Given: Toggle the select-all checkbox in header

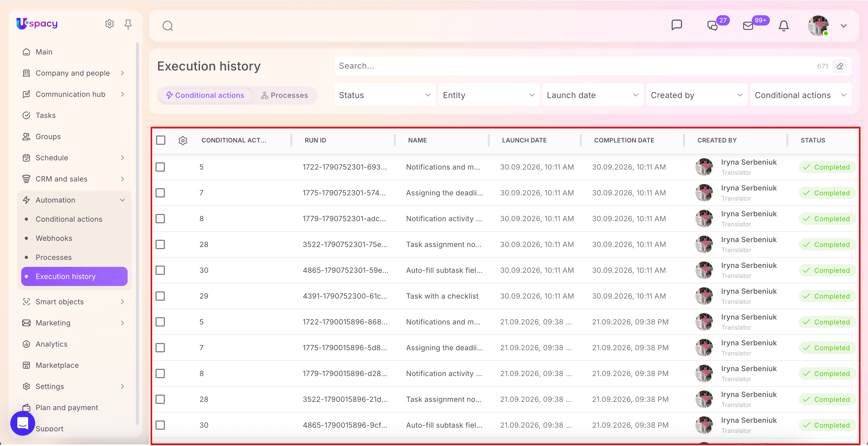Looking at the screenshot, I should (x=160, y=140).
